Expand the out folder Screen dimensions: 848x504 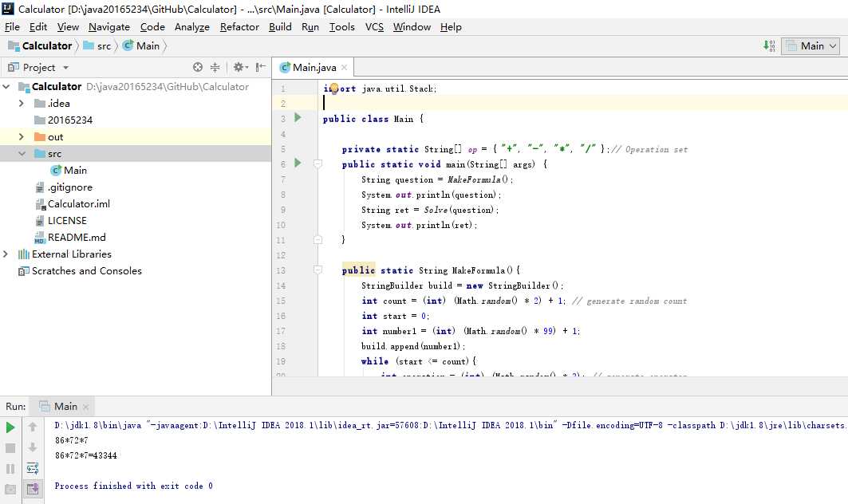coord(21,137)
